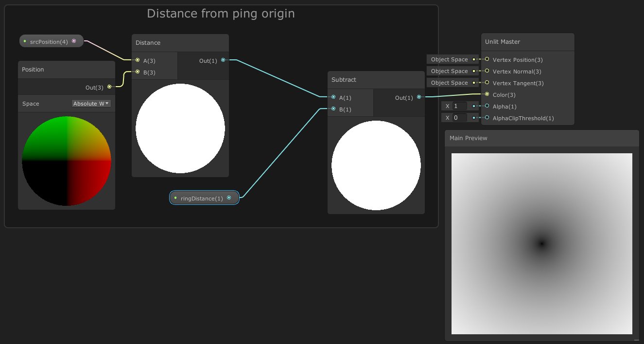The height and width of the screenshot is (344, 644).
Task: Open the Space dropdown in Position node
Action: (x=91, y=104)
